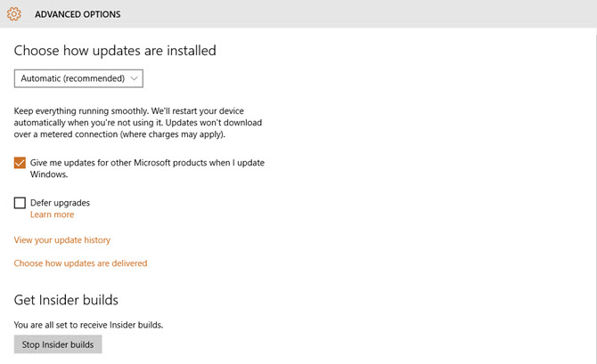Open Choose how updates are delivered
Viewport: 597px width, 364px height.
point(80,263)
